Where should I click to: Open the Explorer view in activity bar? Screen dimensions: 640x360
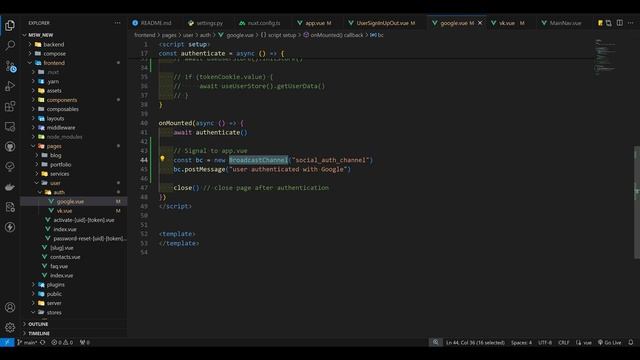pyautogui.click(x=10, y=25)
